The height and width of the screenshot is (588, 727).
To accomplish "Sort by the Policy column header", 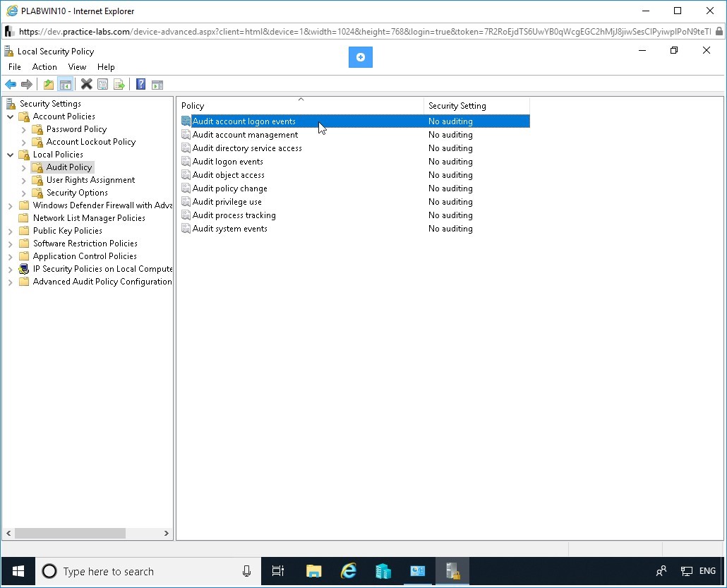I will point(301,105).
